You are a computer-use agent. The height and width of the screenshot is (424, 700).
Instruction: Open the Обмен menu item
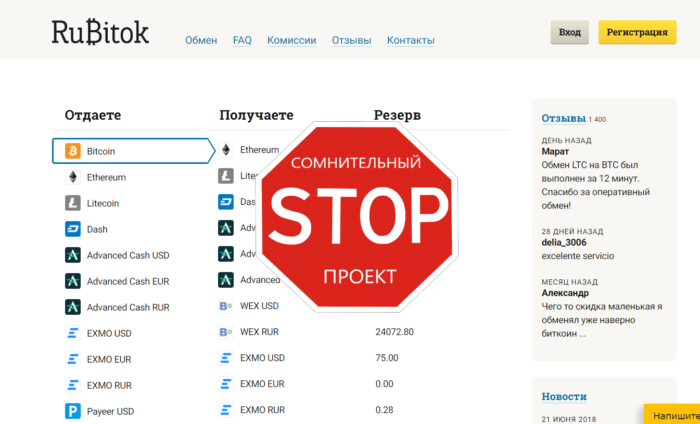pyautogui.click(x=200, y=41)
